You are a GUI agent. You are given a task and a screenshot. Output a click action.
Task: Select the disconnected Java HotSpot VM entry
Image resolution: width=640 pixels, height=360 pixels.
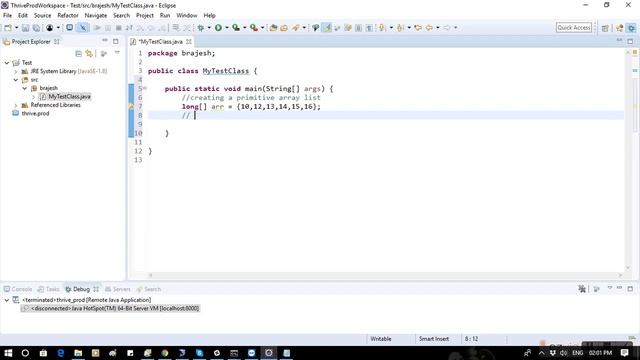coord(115,309)
